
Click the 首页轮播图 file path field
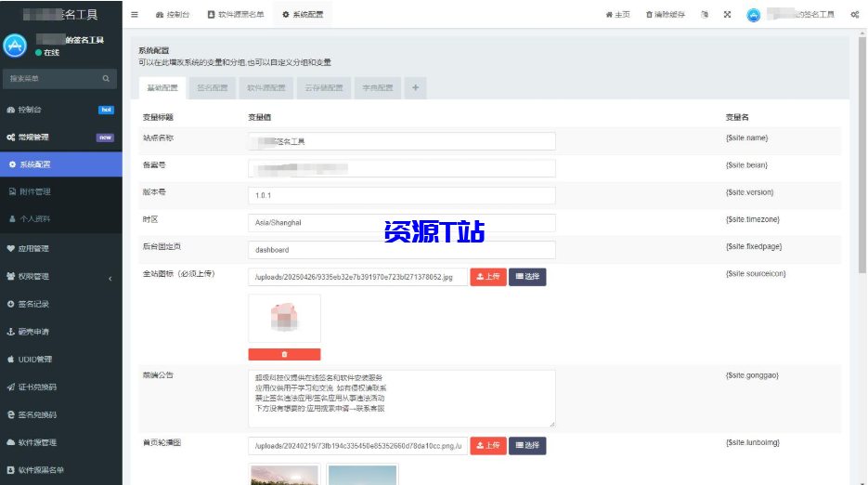tap(357, 446)
